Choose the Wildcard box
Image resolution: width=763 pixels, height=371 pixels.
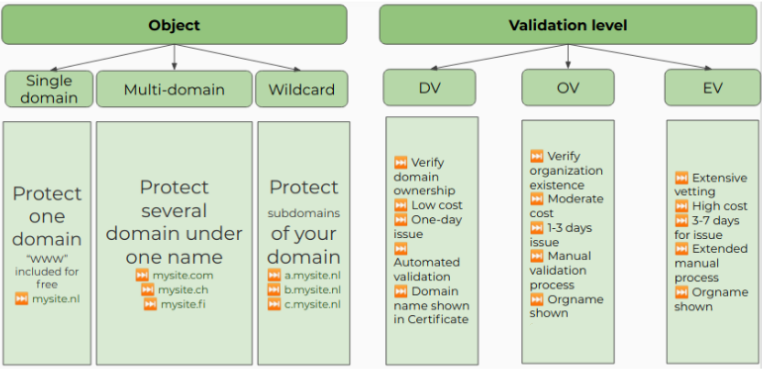302,89
